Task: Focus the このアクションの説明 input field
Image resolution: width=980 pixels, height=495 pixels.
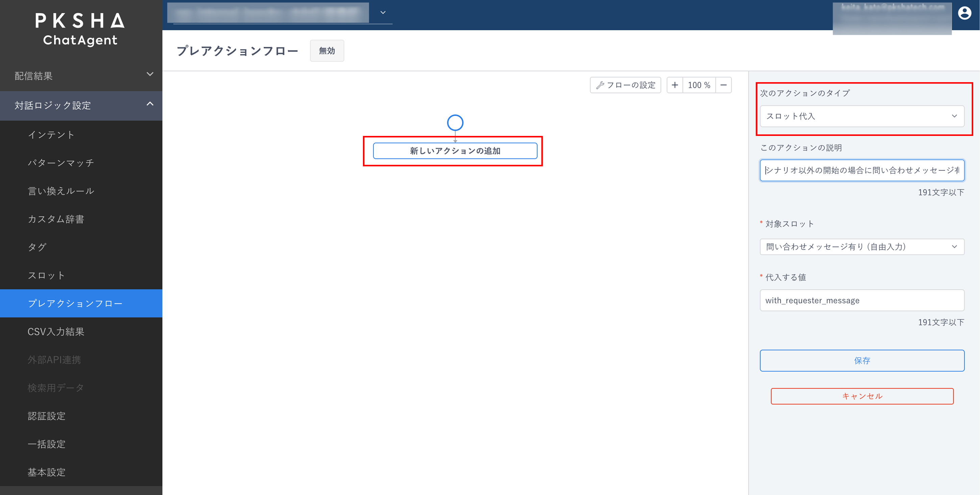Action: click(862, 170)
